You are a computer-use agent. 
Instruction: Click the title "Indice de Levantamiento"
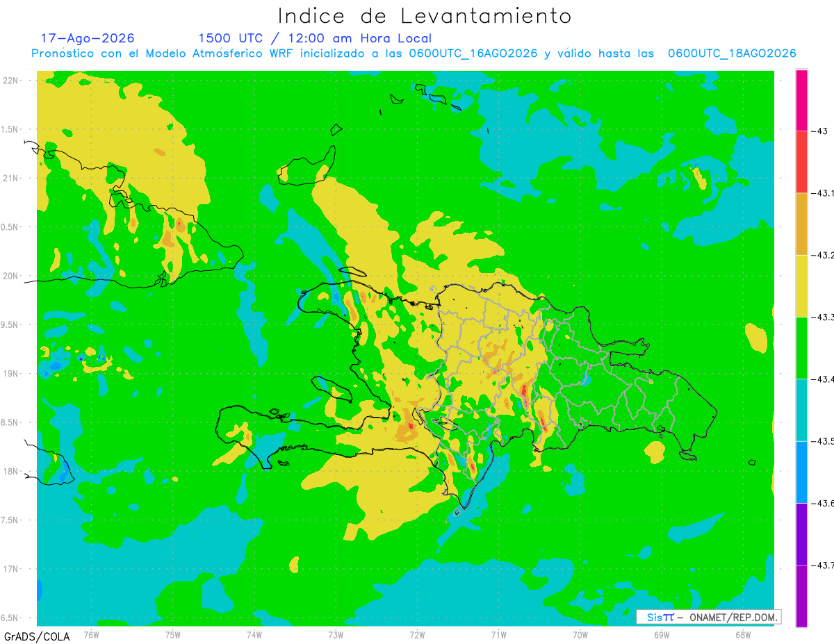(425, 15)
